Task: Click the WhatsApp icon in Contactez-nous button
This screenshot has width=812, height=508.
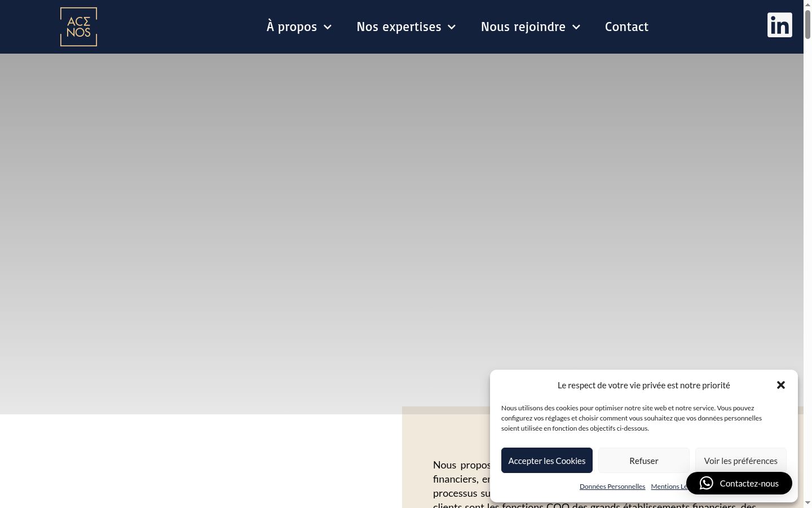Action: pos(706,483)
